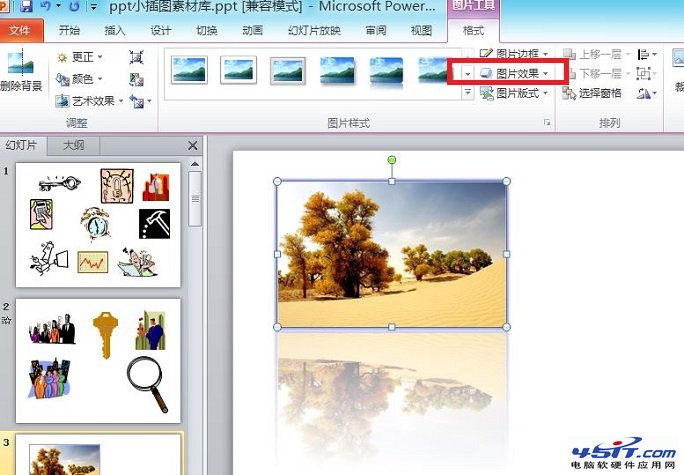684x475 pixels.
Task: Switch to the Home (开始) tab
Action: (69, 31)
